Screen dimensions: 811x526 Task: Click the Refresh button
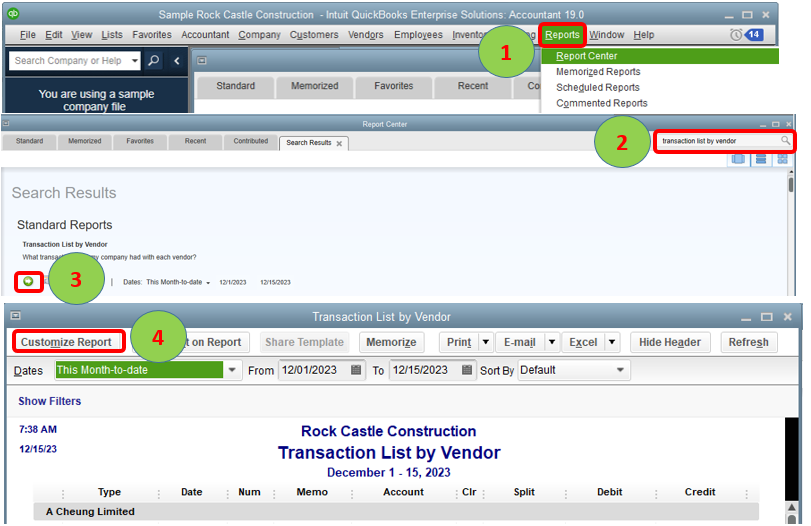(748, 342)
